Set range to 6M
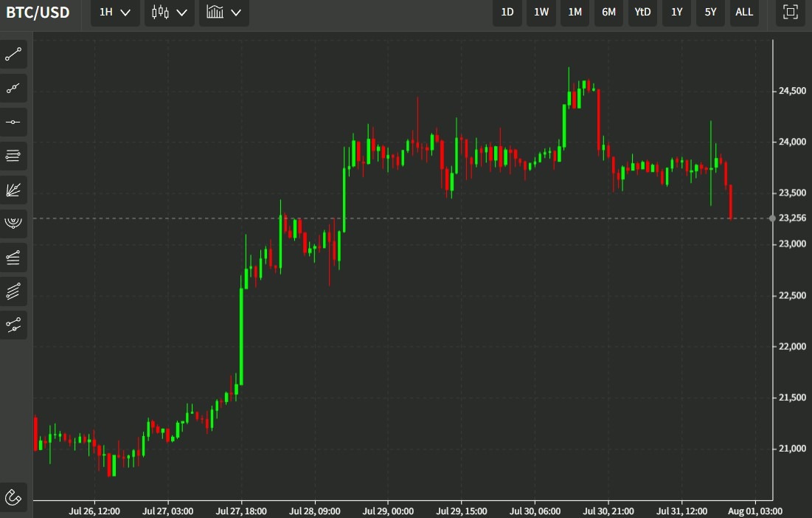This screenshot has width=812, height=518. tap(609, 12)
